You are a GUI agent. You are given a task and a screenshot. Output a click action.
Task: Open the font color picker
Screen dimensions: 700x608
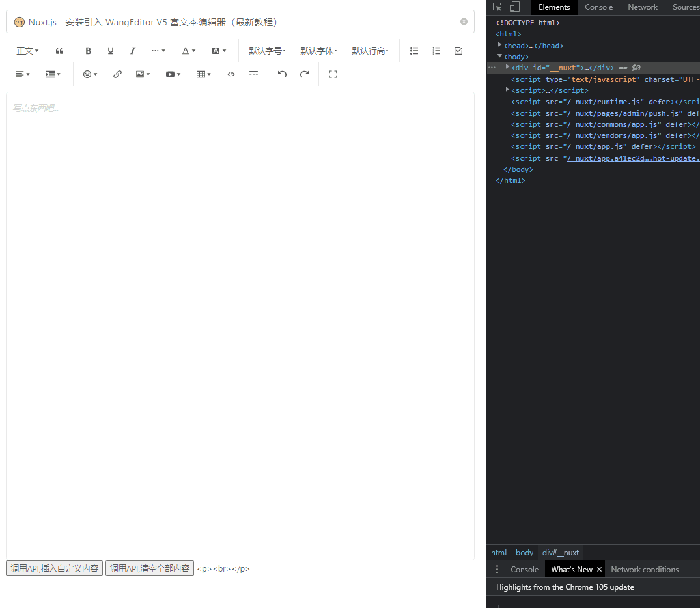(188, 51)
